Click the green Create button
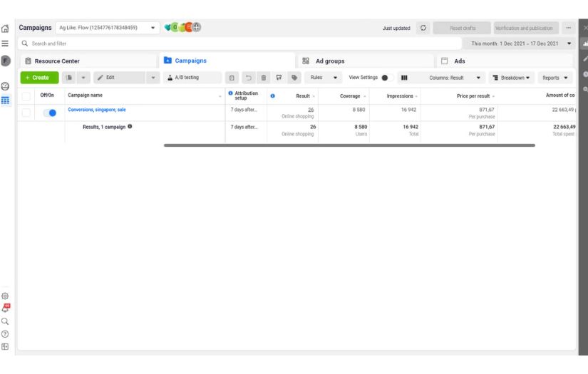This screenshot has height=374, width=588. [39, 78]
